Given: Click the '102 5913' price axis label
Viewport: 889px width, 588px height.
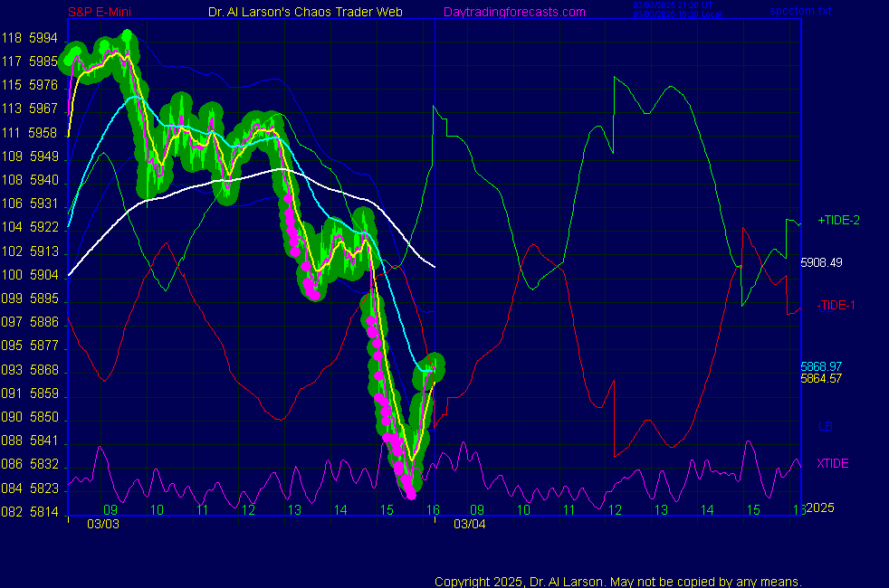Looking at the screenshot, I should coord(30,251).
